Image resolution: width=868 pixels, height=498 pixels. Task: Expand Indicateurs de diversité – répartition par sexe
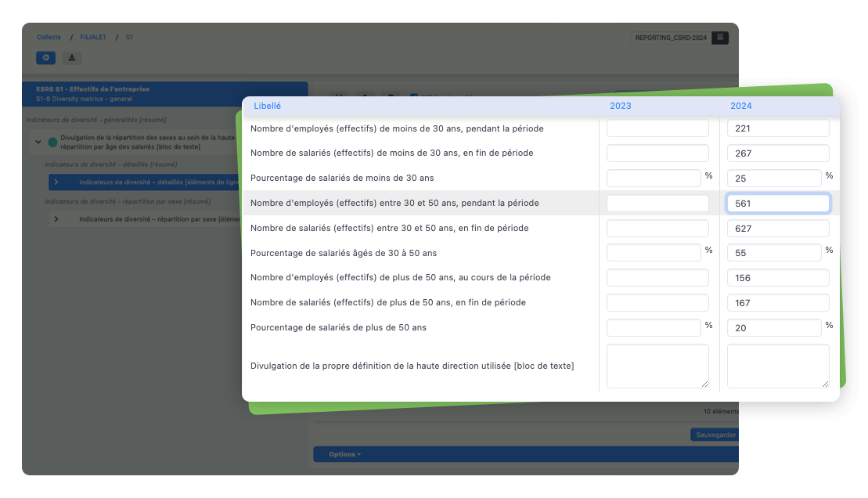pos(56,219)
